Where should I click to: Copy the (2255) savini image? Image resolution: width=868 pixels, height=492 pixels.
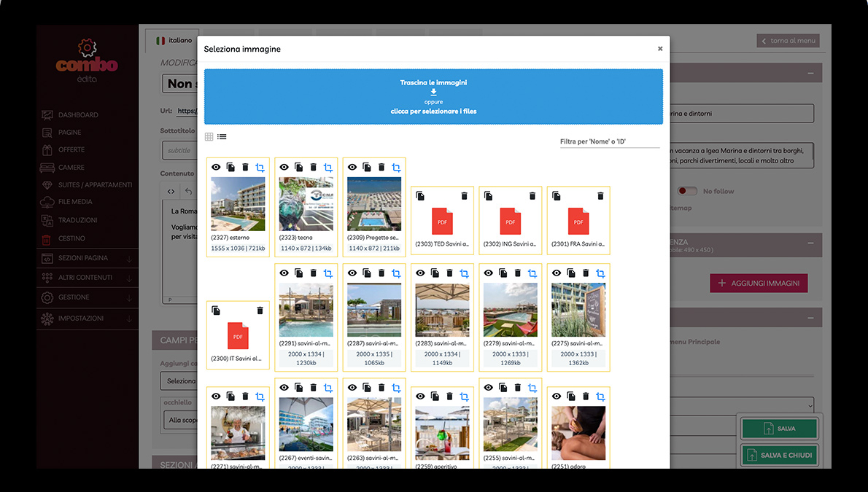click(503, 387)
